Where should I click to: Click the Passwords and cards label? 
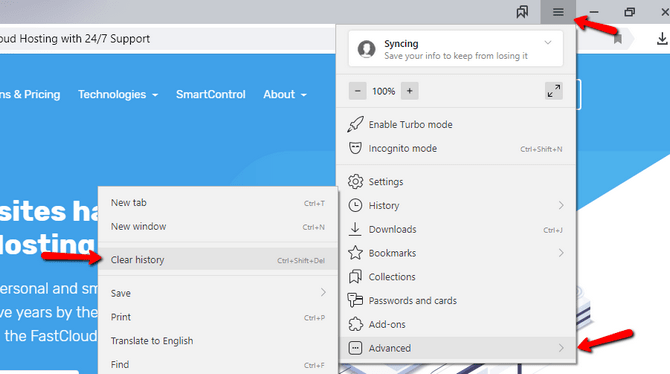413,301
